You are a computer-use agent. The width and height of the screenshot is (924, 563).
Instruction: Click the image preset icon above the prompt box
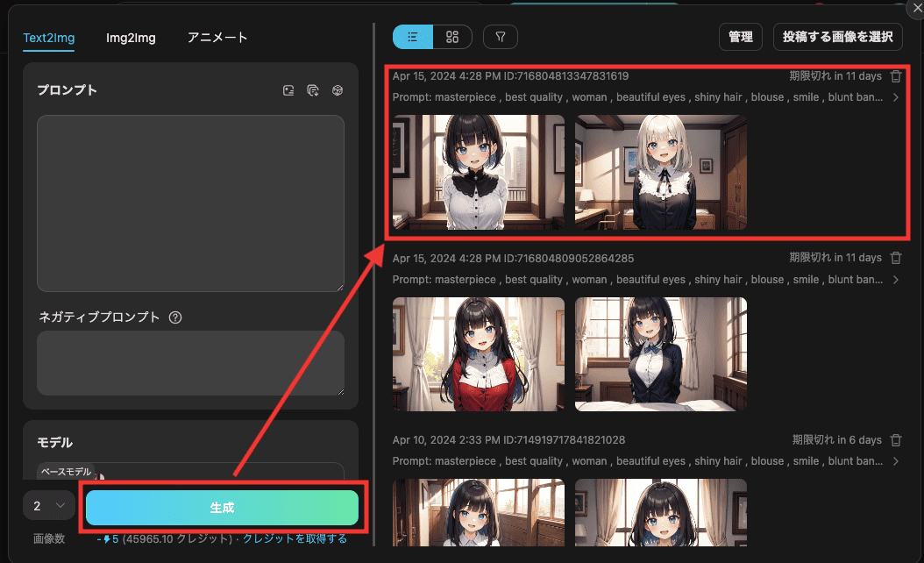point(288,89)
